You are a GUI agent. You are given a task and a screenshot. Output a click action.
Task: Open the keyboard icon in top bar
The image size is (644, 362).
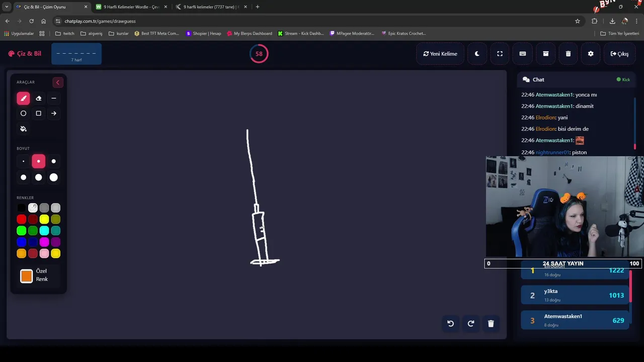point(523,54)
